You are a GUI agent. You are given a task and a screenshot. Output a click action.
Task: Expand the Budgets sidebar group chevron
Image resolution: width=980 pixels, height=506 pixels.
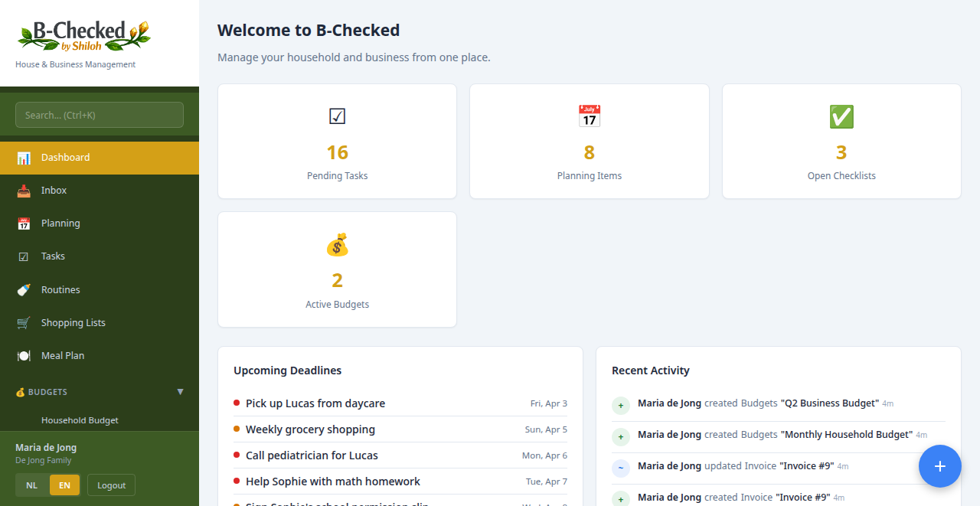pos(181,391)
